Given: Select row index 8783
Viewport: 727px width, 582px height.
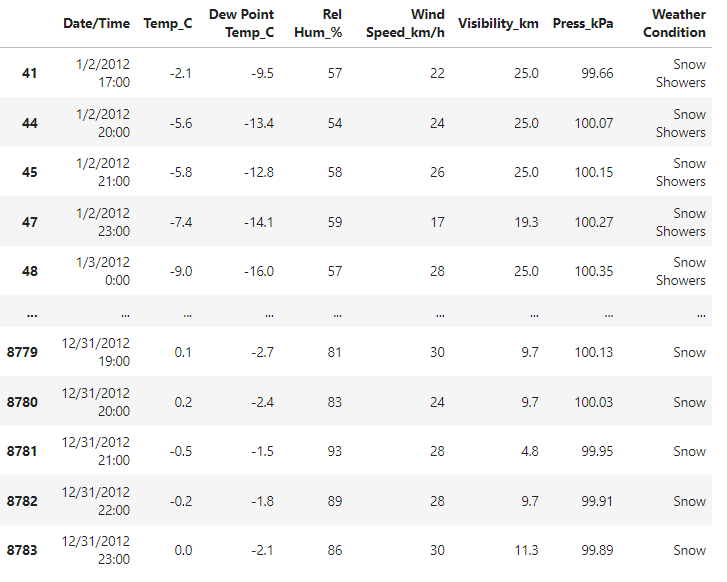Looking at the screenshot, I should click(x=22, y=550).
